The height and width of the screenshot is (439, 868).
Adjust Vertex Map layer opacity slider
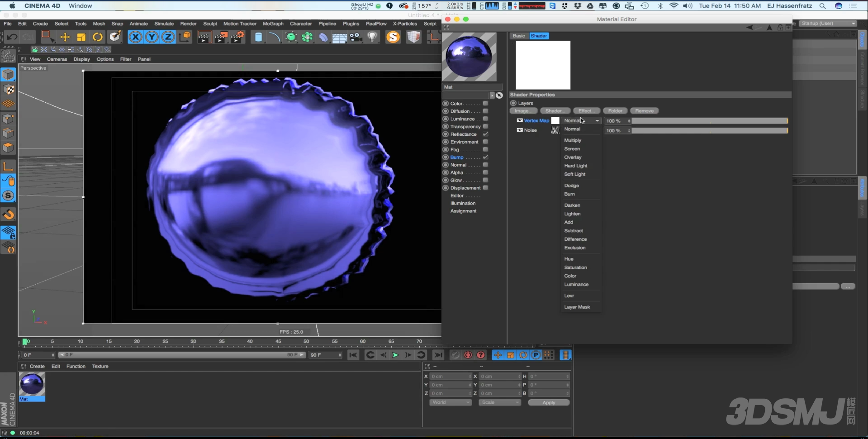coord(710,121)
